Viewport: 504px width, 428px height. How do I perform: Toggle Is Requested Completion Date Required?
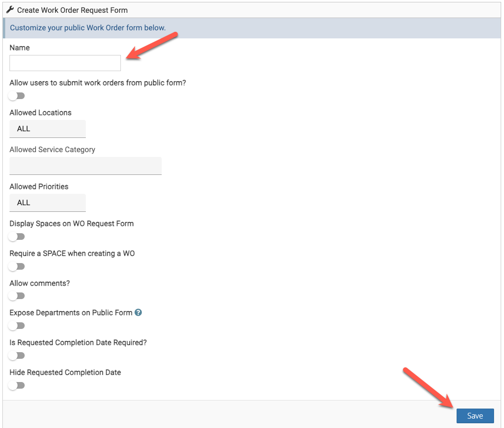coord(17,355)
